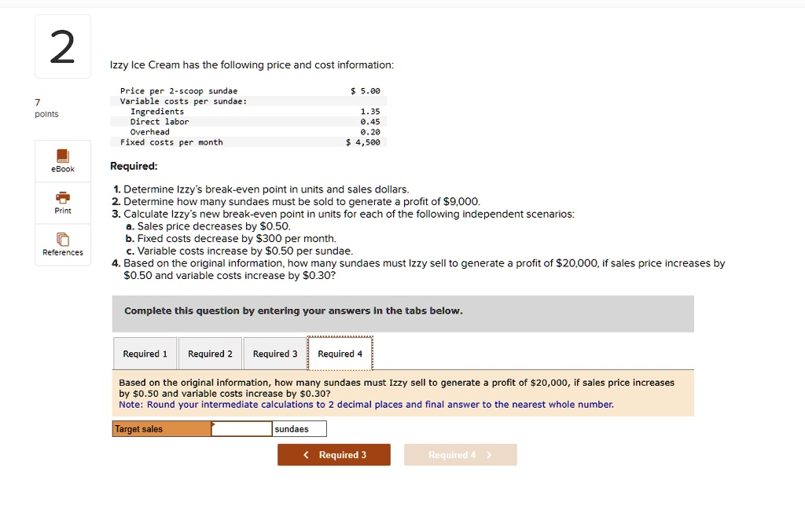This screenshot has width=805, height=532.
Task: Open the eBook resource
Action: [62, 160]
